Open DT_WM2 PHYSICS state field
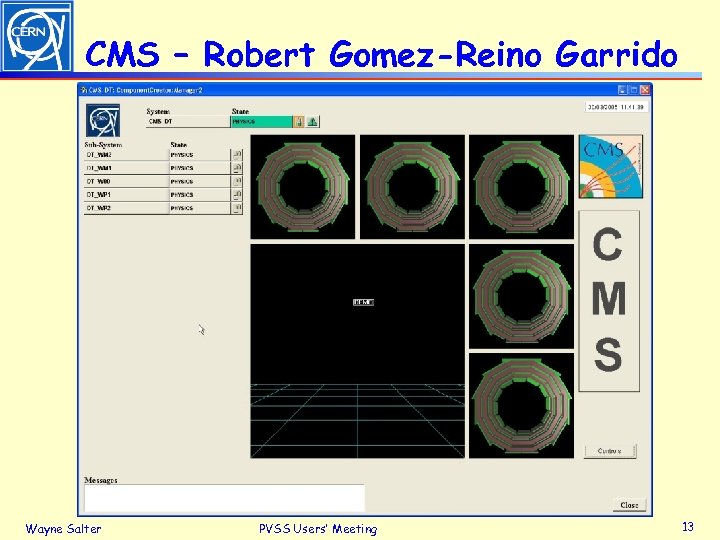This screenshot has width=720, height=540. coord(200,155)
